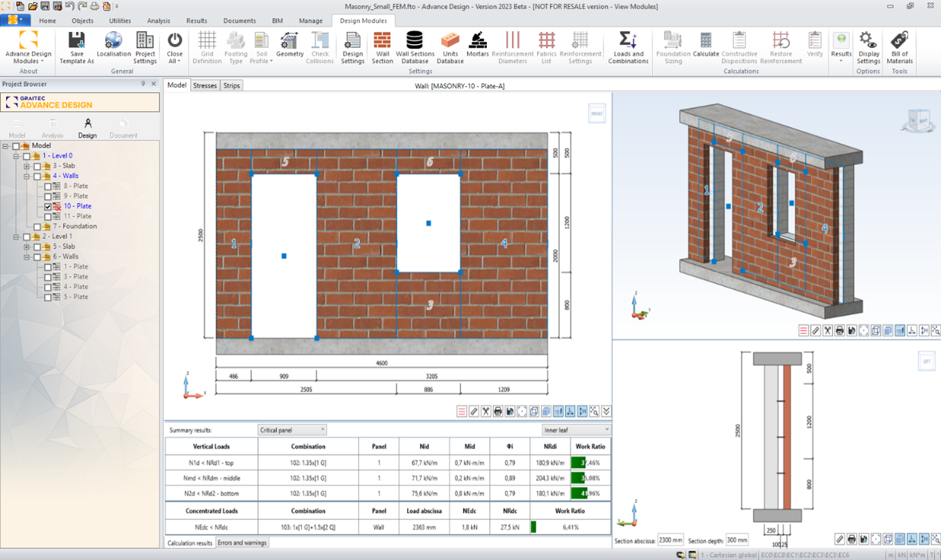Open Loads and Combinations
The width and height of the screenshot is (941, 560).
point(628,48)
